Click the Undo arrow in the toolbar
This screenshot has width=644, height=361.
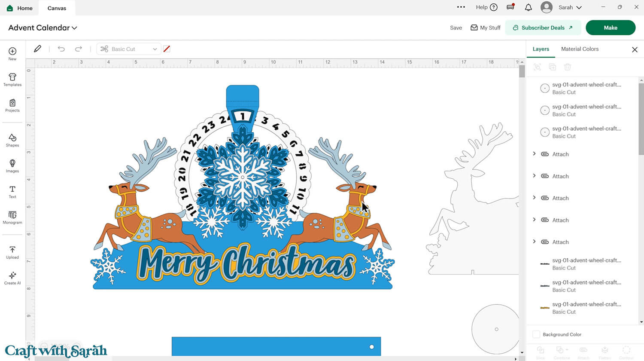coord(61,49)
